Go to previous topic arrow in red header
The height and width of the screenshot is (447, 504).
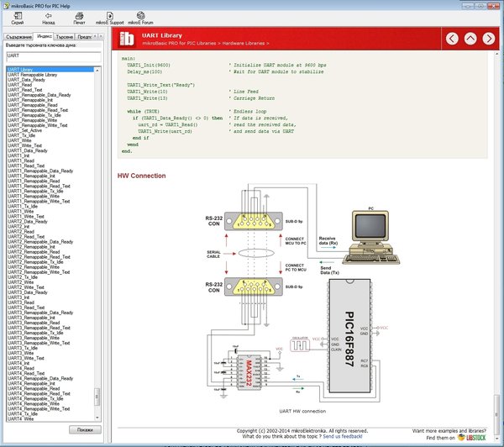pos(452,39)
